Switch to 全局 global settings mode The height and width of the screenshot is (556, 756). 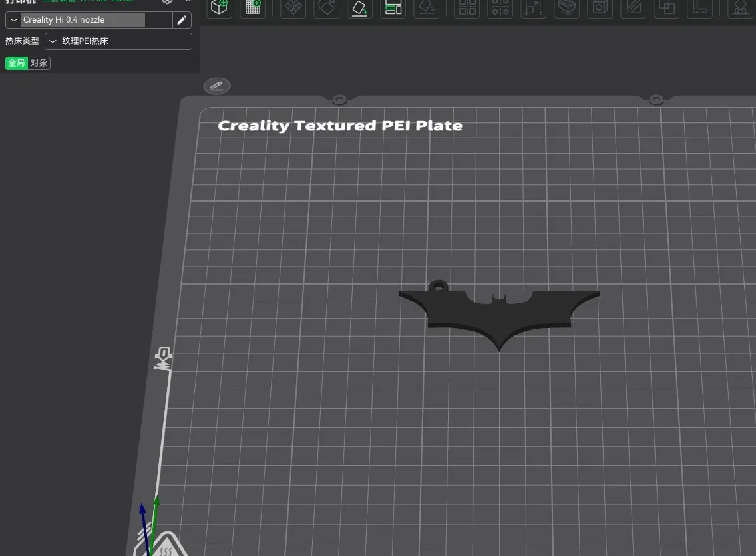click(x=17, y=63)
